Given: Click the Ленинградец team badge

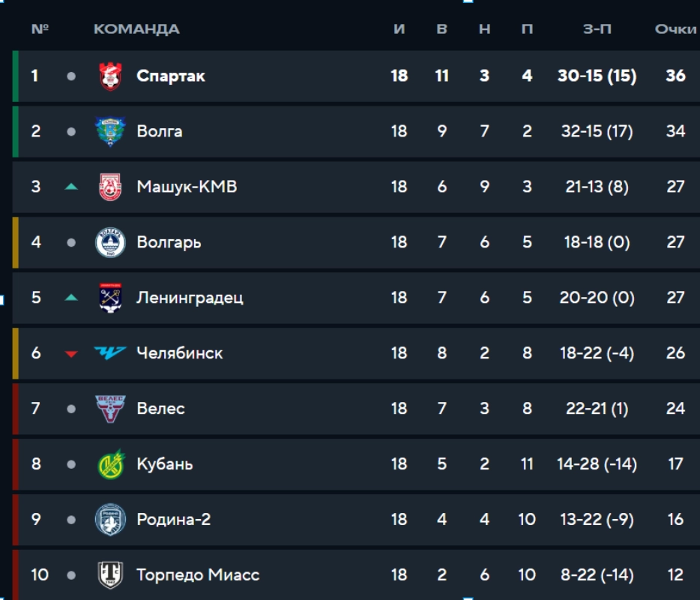Looking at the screenshot, I should (x=110, y=298).
